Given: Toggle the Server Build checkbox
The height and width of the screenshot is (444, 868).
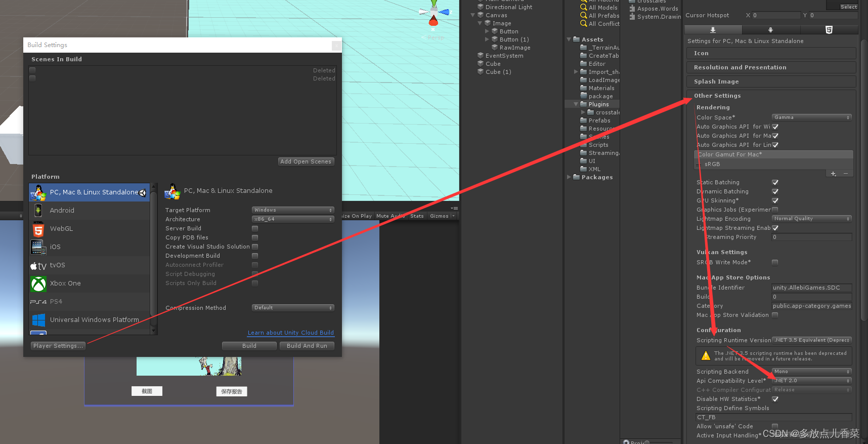Looking at the screenshot, I should 255,228.
